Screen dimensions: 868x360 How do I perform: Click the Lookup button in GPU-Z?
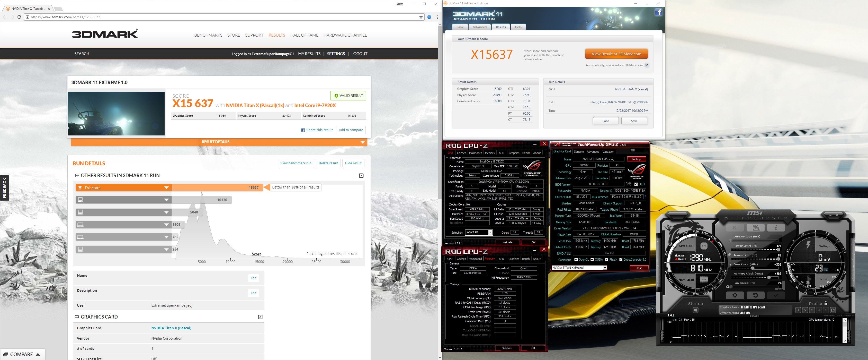pyautogui.click(x=636, y=159)
